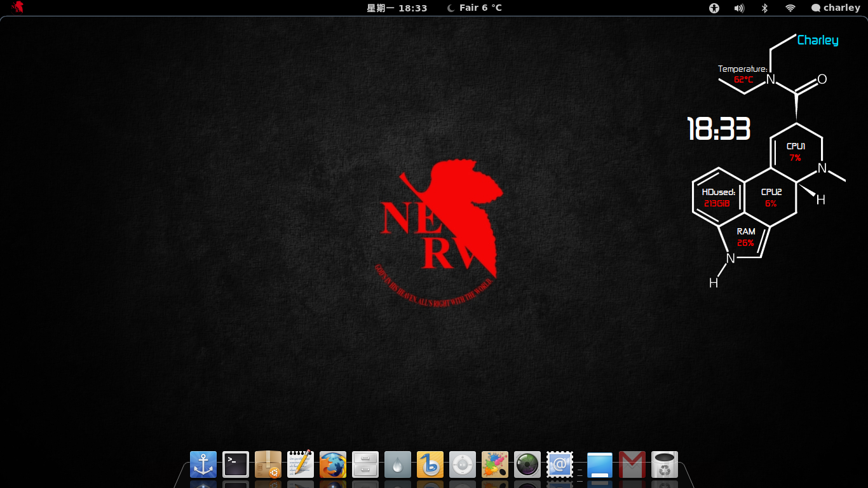
Task: Launch the paint-splatter drawing app
Action: (495, 464)
